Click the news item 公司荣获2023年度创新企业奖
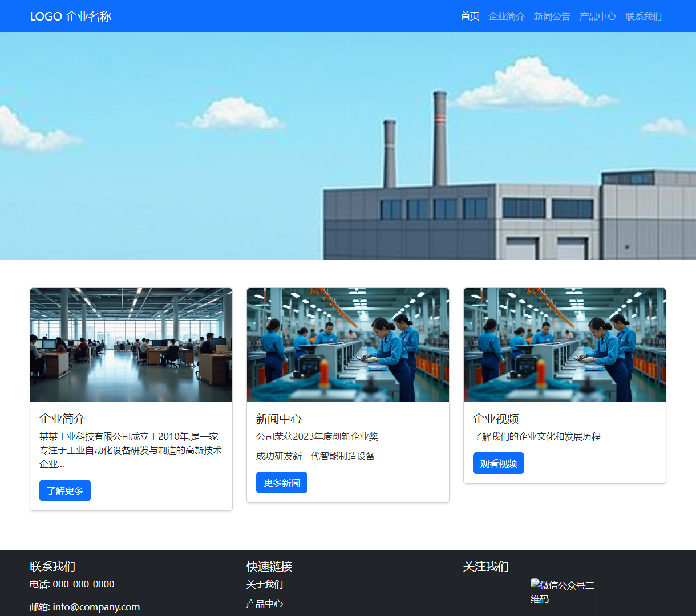Screen dimensions: 696x616 pyautogui.click(x=317, y=436)
